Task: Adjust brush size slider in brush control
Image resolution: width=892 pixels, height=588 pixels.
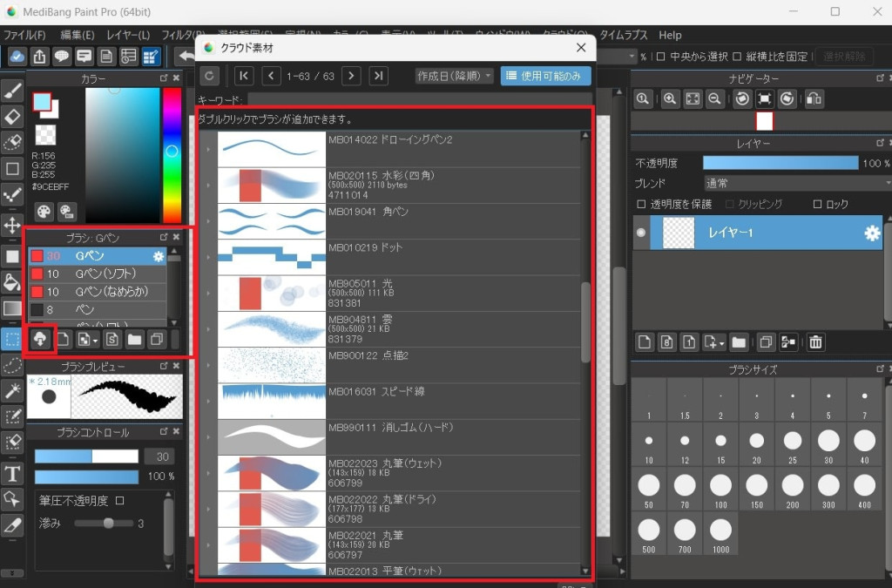Action: coord(86,456)
